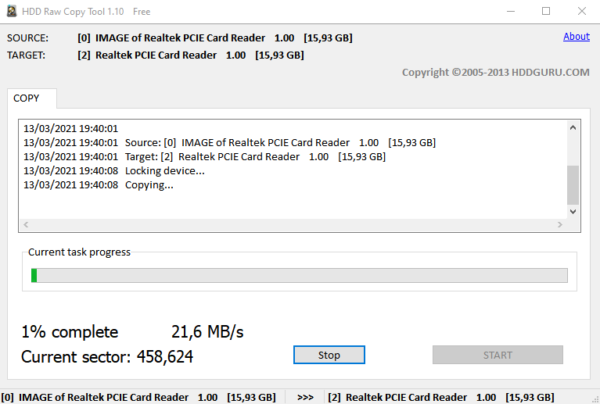Click the log's scroll right arrow
The width and height of the screenshot is (600, 404).
(x=559, y=226)
